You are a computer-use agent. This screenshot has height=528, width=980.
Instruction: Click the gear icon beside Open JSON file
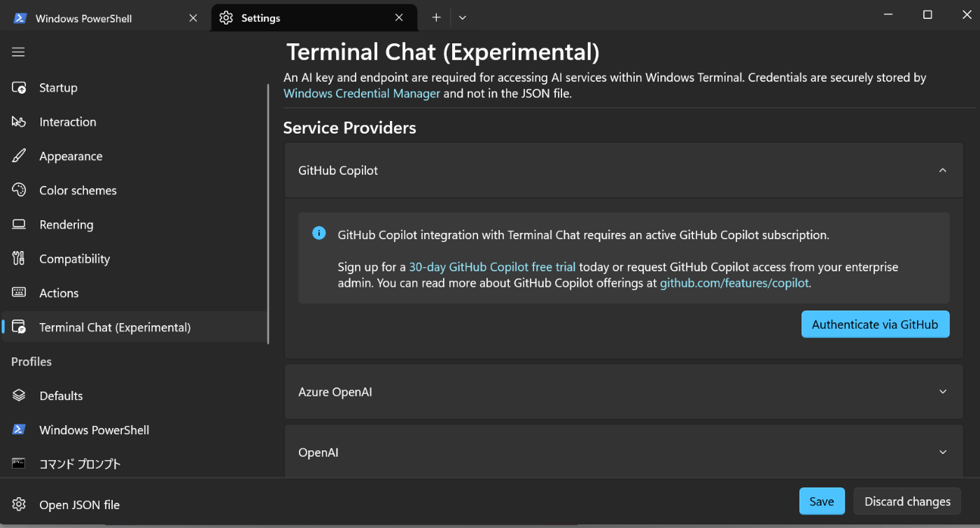(19, 505)
